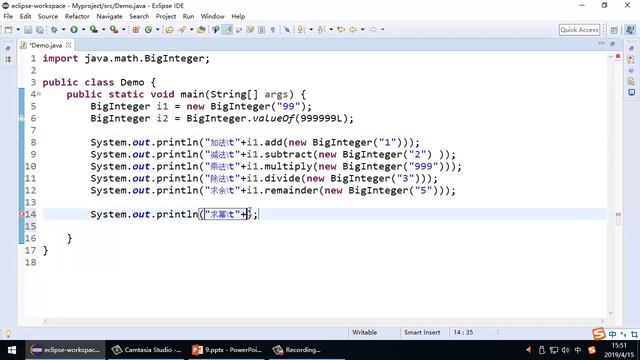Screen dimensions: 640x360
Task: Click the Restore icon in left trim bar
Action: pos(8,48)
